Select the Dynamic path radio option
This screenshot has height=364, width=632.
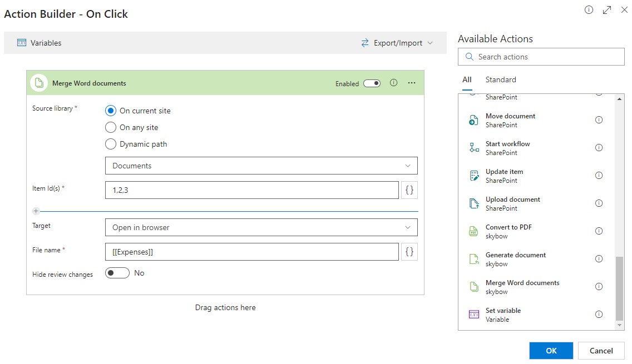click(x=111, y=144)
